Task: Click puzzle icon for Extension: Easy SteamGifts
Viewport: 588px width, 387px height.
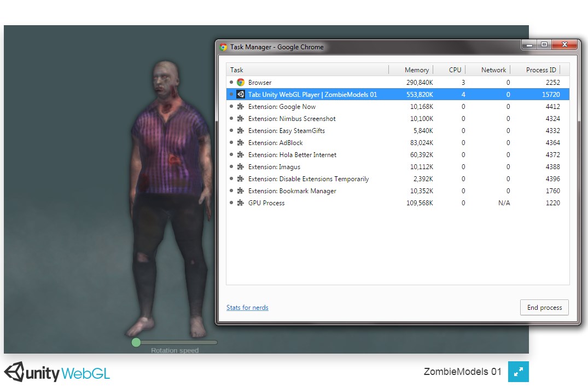Action: tap(241, 131)
